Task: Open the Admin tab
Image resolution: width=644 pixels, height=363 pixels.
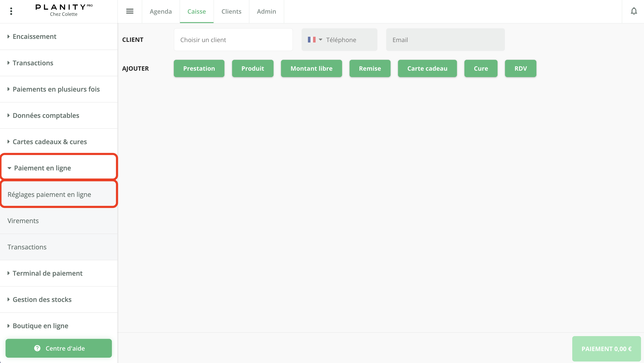Action: 266,12
